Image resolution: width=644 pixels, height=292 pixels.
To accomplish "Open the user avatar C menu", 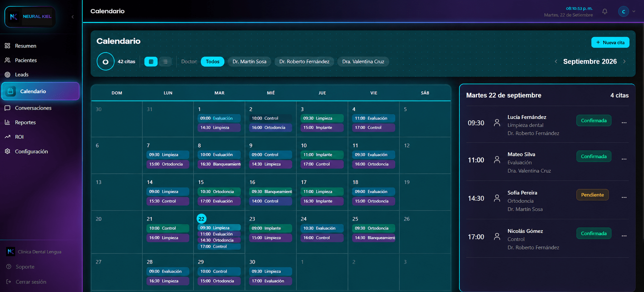I will click(x=624, y=11).
